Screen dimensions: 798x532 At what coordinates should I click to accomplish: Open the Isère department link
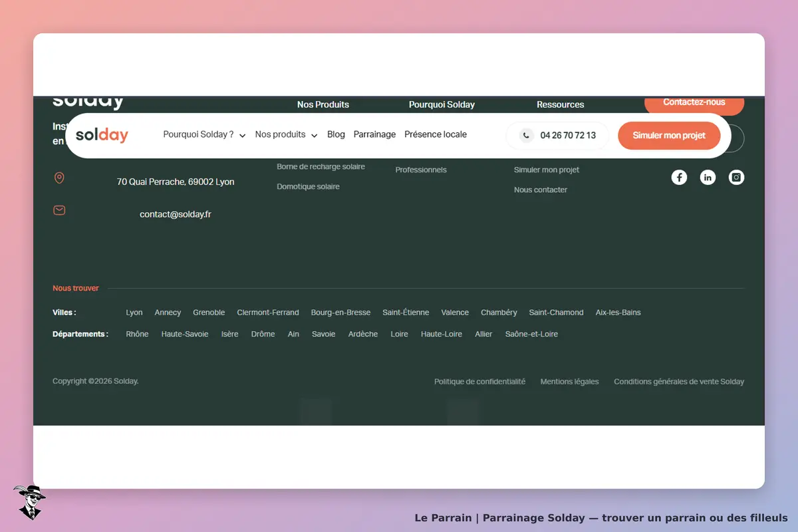pyautogui.click(x=229, y=334)
